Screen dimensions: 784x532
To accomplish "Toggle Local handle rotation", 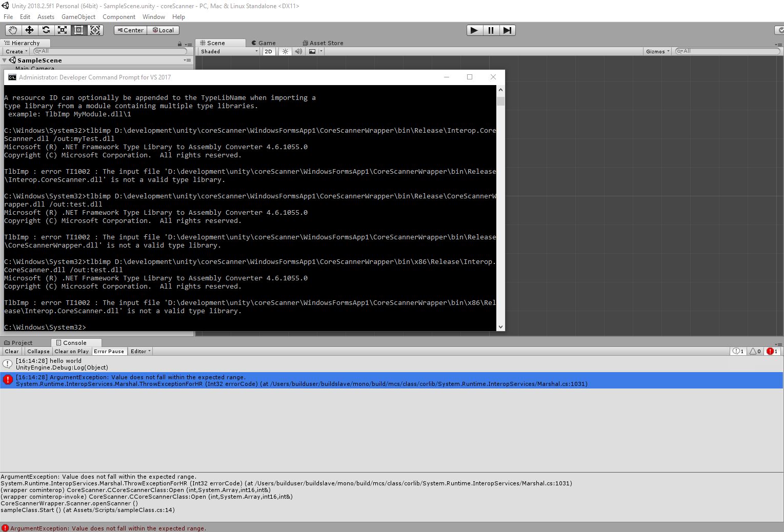I will click(163, 30).
